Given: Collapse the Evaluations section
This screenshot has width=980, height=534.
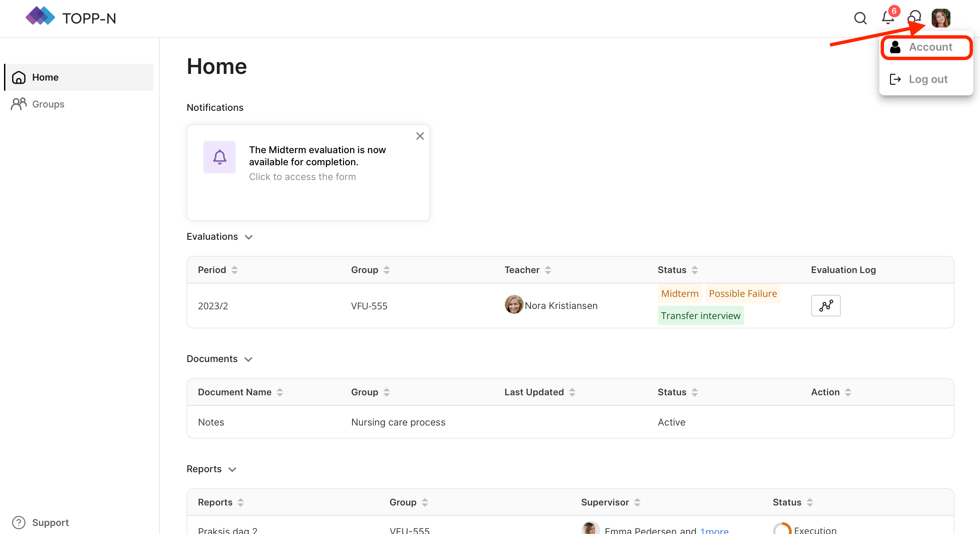Looking at the screenshot, I should tap(248, 237).
